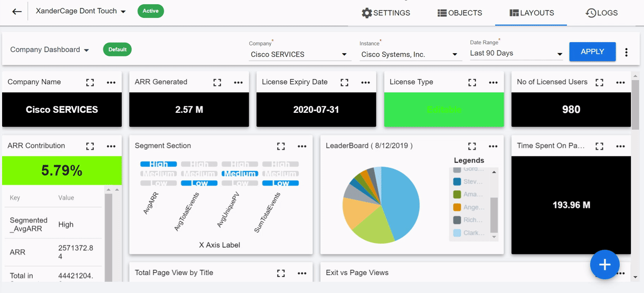Click the 980 licensed users value
The height and width of the screenshot is (293, 644).
coord(571,110)
